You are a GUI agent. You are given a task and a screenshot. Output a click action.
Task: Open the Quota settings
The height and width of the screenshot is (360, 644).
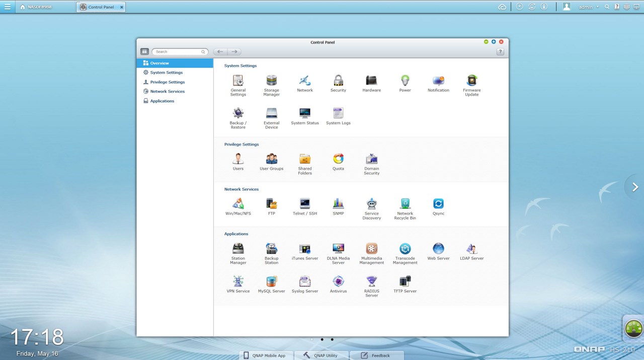[x=338, y=162]
